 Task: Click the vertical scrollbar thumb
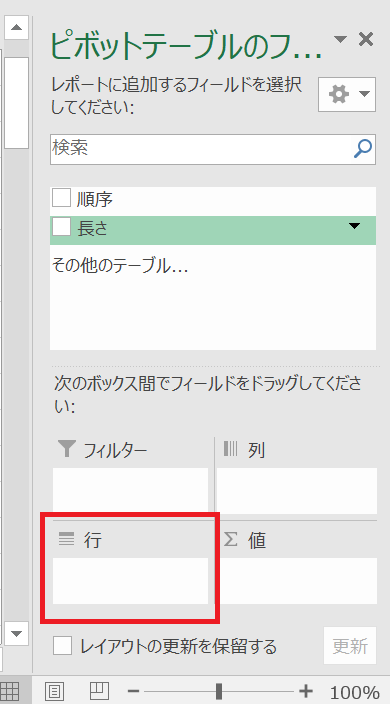point(17,103)
